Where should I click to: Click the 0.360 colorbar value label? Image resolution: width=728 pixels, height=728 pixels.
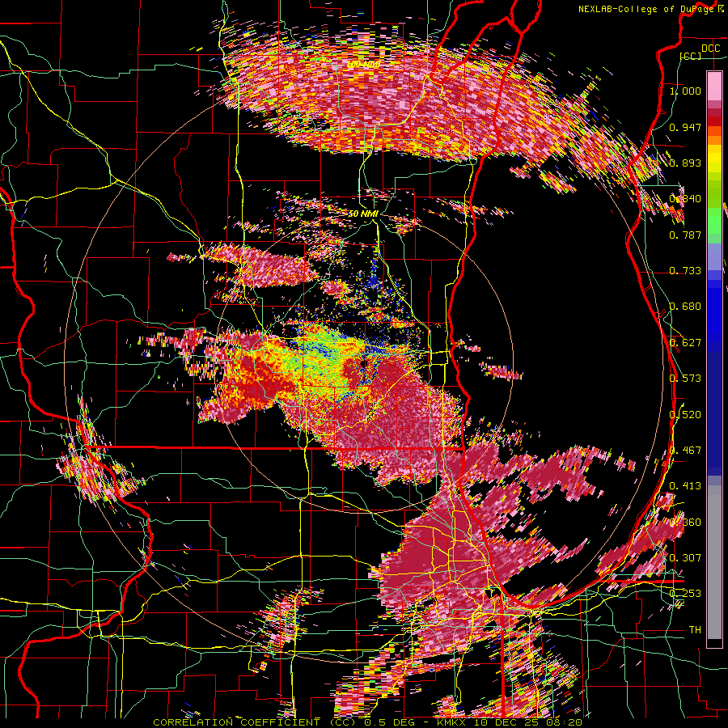685,523
